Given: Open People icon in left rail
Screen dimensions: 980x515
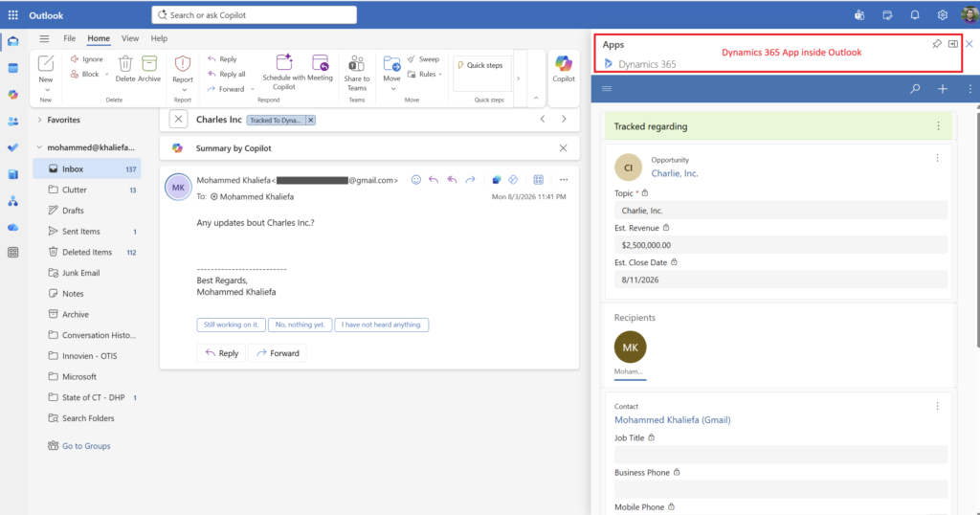Looking at the screenshot, I should click(x=13, y=122).
